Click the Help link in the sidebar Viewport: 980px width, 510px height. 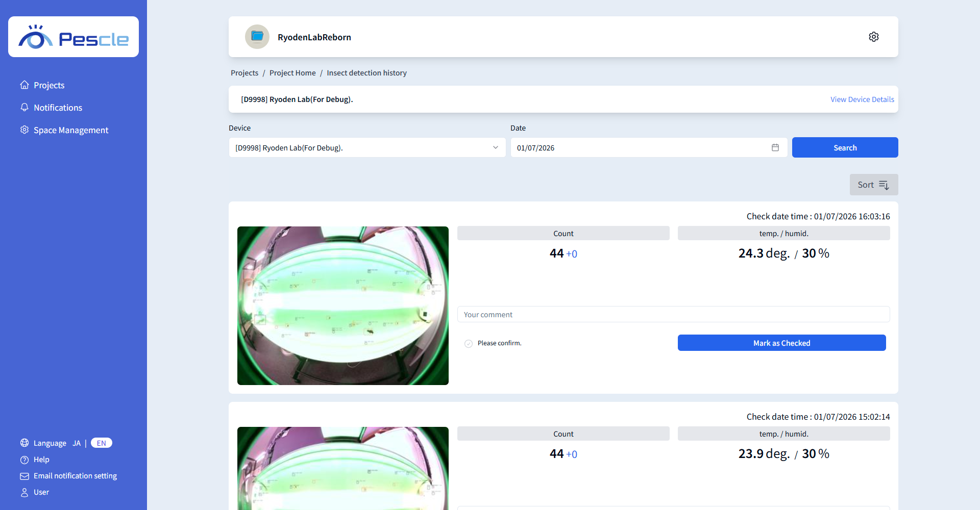[x=41, y=460]
